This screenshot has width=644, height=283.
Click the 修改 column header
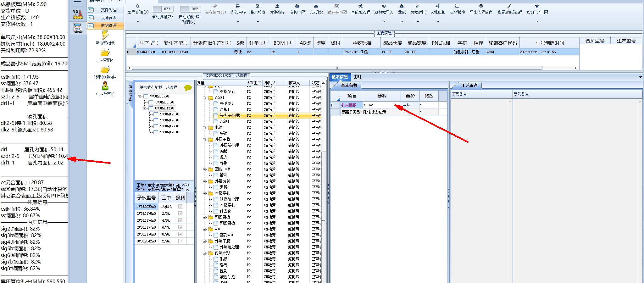(429, 96)
